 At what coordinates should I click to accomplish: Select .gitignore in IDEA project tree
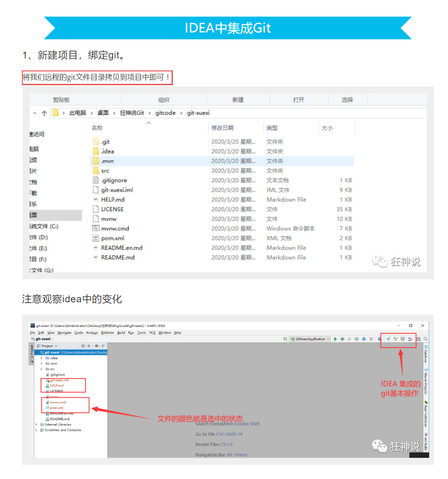point(58,374)
